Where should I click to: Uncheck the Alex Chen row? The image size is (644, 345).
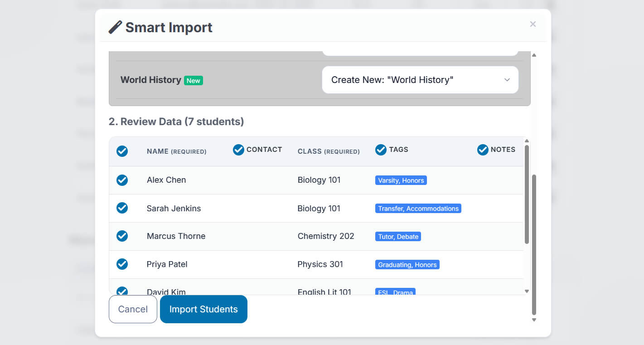(x=122, y=180)
